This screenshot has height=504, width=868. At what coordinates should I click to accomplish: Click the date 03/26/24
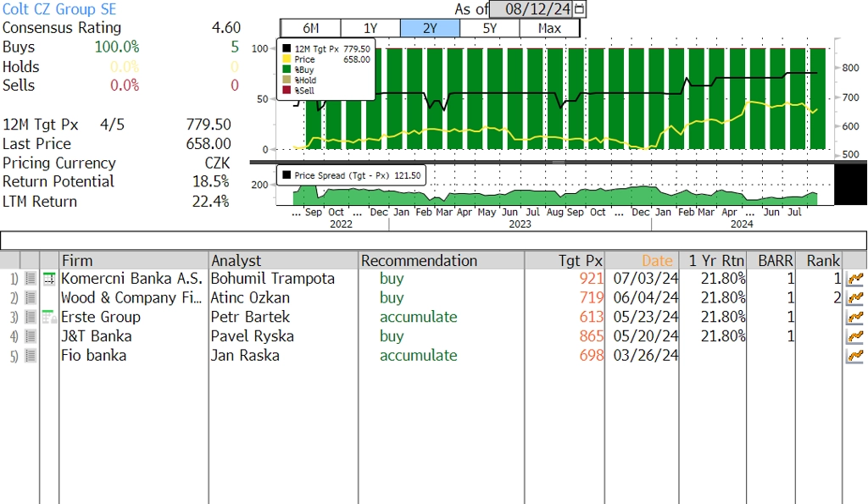[x=645, y=356]
